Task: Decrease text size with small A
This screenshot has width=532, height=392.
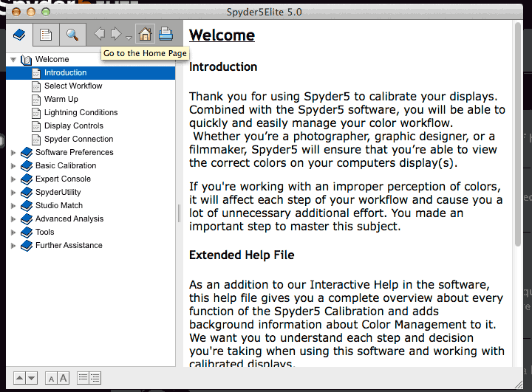Action: point(51,379)
